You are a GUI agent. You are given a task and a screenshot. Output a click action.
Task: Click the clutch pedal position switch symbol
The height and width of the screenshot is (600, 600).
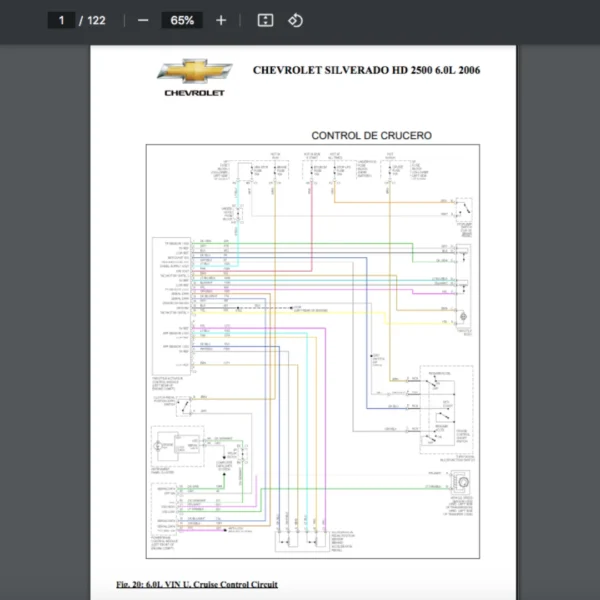[x=187, y=404]
